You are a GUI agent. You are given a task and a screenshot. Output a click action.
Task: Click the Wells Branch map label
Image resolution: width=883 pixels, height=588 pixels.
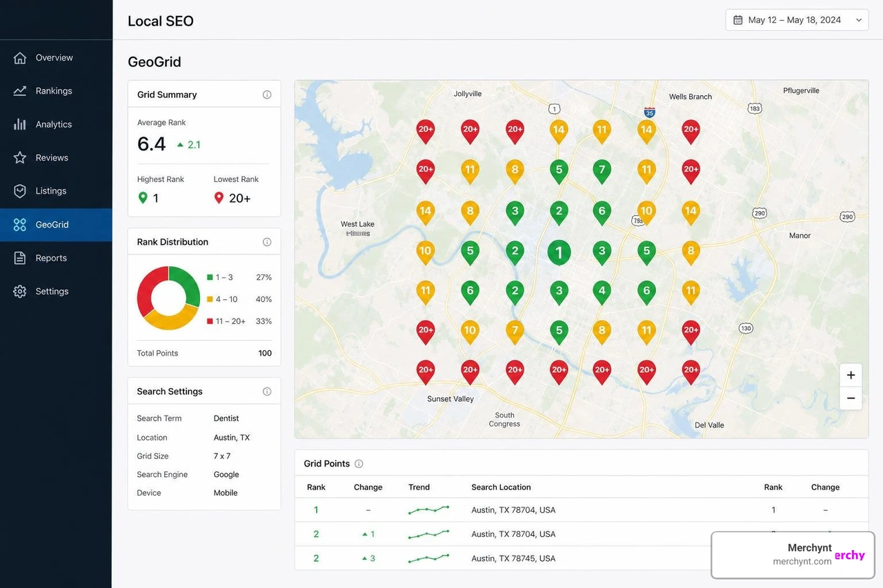click(691, 97)
